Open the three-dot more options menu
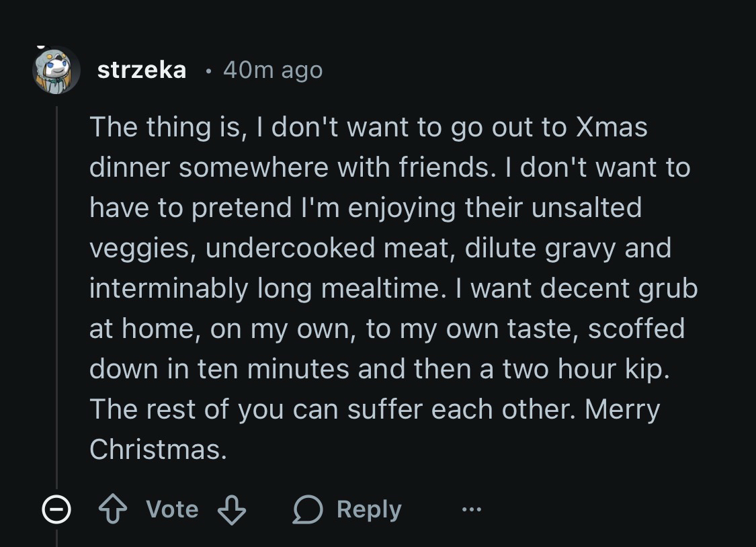Image resolution: width=756 pixels, height=547 pixels. coord(471,510)
